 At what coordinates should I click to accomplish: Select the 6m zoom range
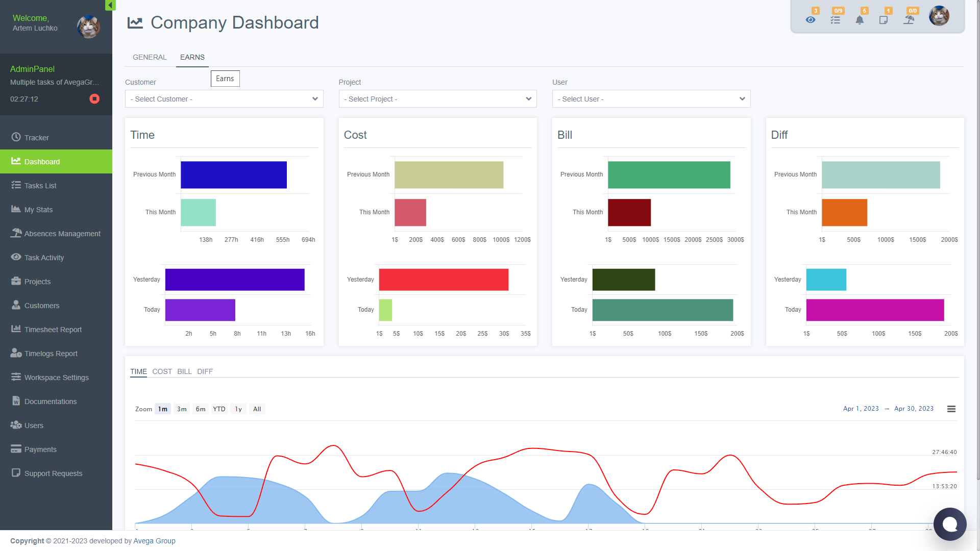coord(201,409)
